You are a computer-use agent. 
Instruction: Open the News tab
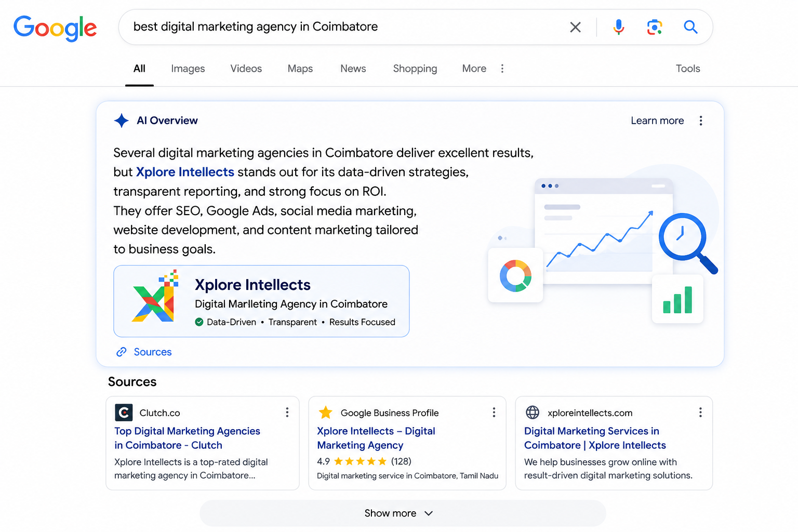353,69
